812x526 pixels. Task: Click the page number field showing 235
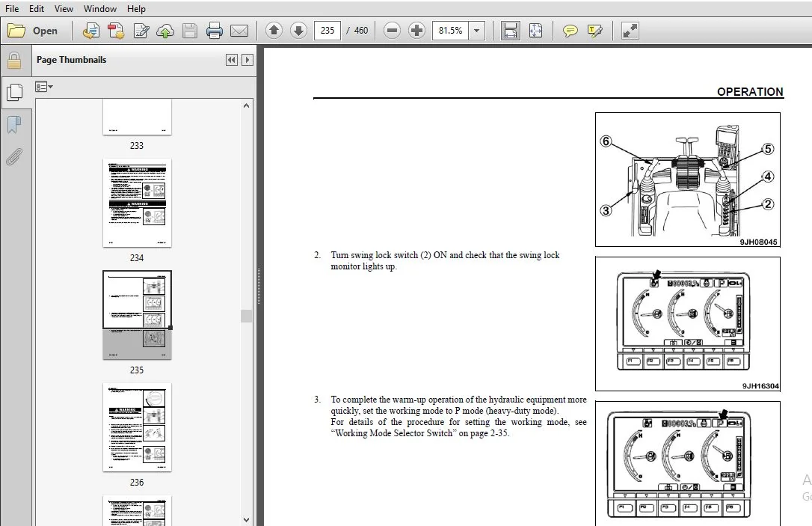tap(327, 31)
